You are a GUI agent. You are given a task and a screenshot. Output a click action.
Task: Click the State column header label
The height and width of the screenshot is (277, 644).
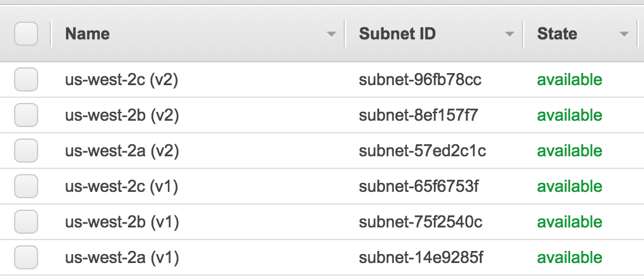coord(557,34)
